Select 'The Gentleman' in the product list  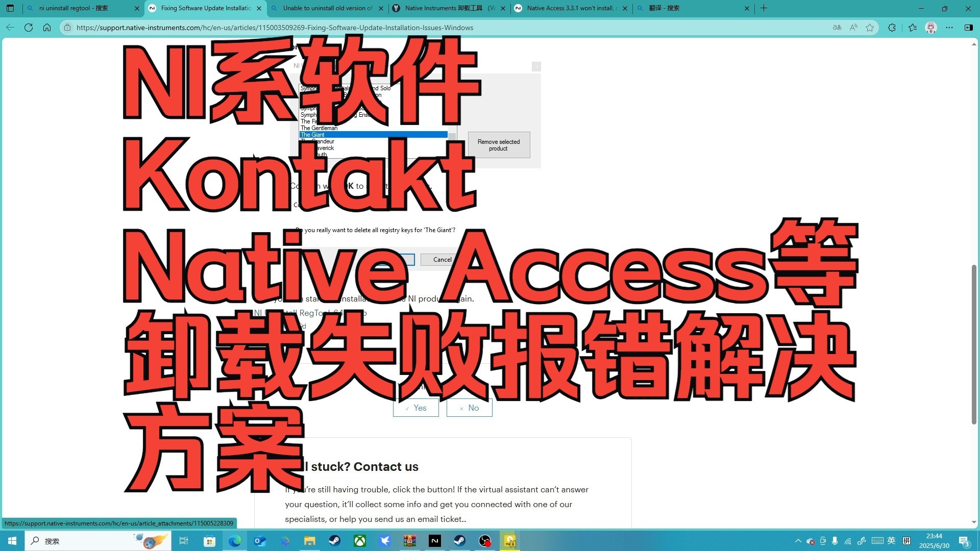coord(320,128)
